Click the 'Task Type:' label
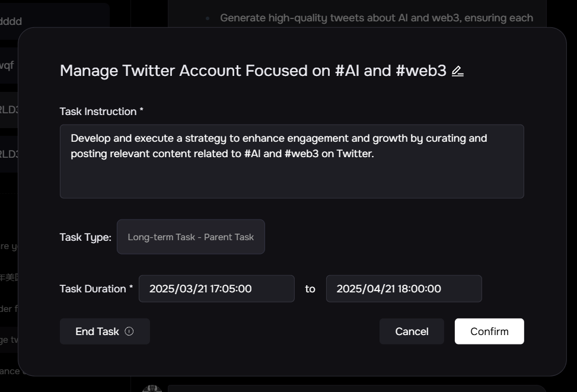Viewport: 577px width, 392px height. [85, 237]
